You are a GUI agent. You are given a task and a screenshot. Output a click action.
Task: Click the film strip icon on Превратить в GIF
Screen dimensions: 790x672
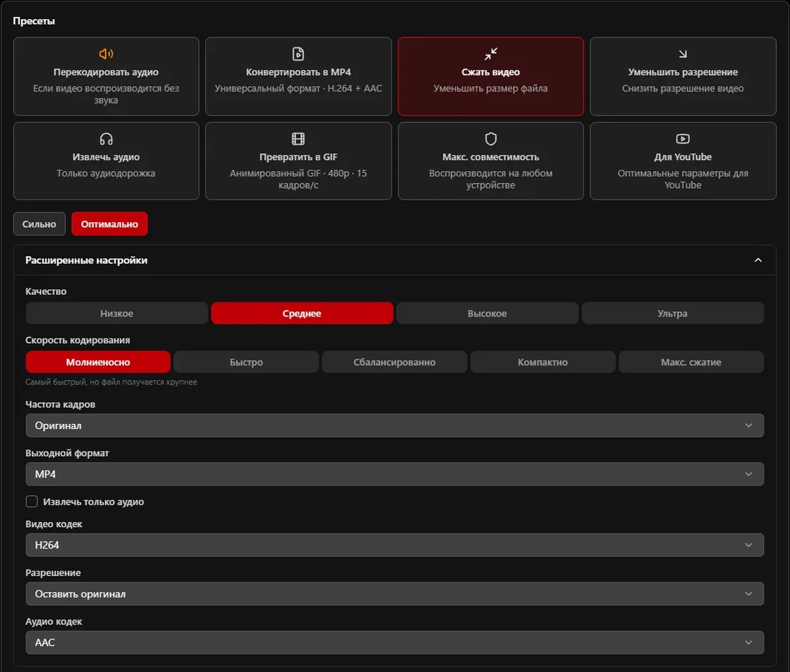(x=298, y=139)
